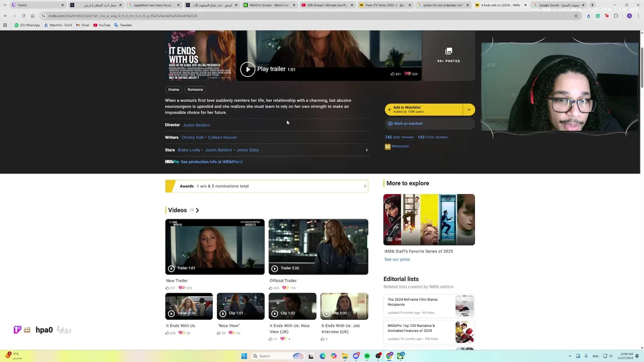
Task: Open the Watchlist dropdown arrow
Action: pos(469,110)
